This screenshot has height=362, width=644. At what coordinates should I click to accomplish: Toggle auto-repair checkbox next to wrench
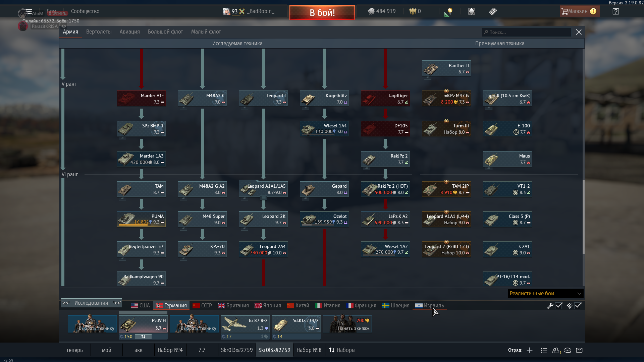pos(559,305)
